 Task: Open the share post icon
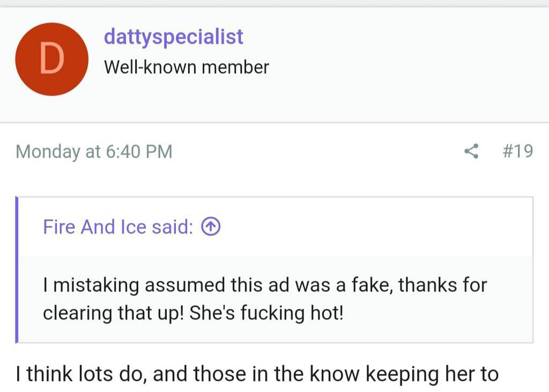pyautogui.click(x=471, y=152)
